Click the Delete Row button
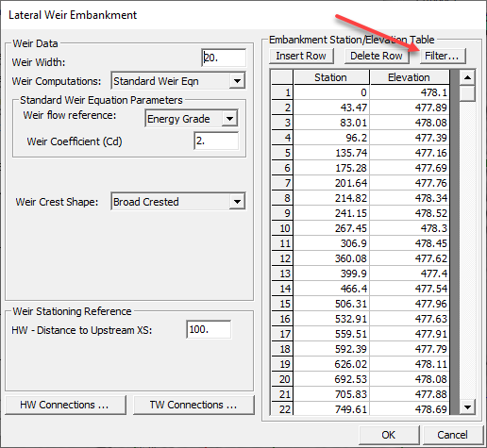This screenshot has height=448, width=487. [377, 56]
